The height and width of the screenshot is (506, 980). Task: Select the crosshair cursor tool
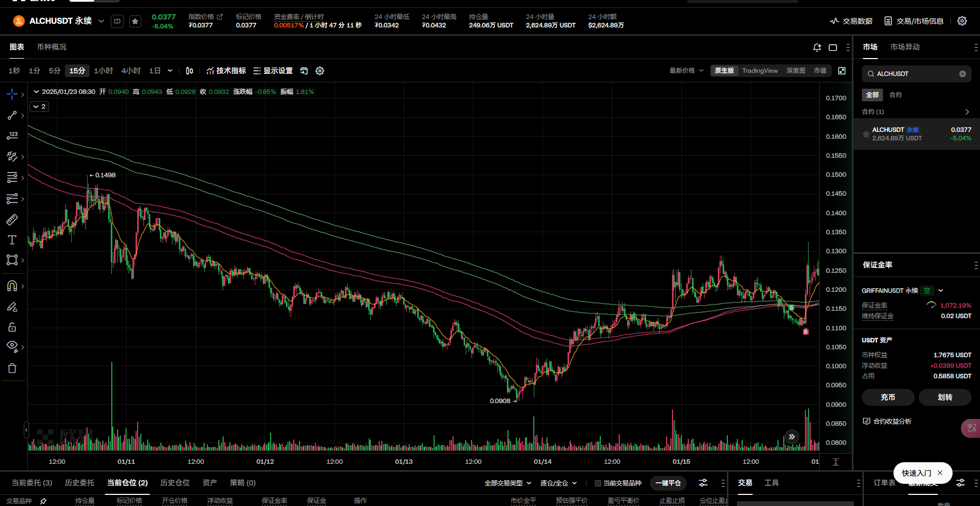point(12,94)
